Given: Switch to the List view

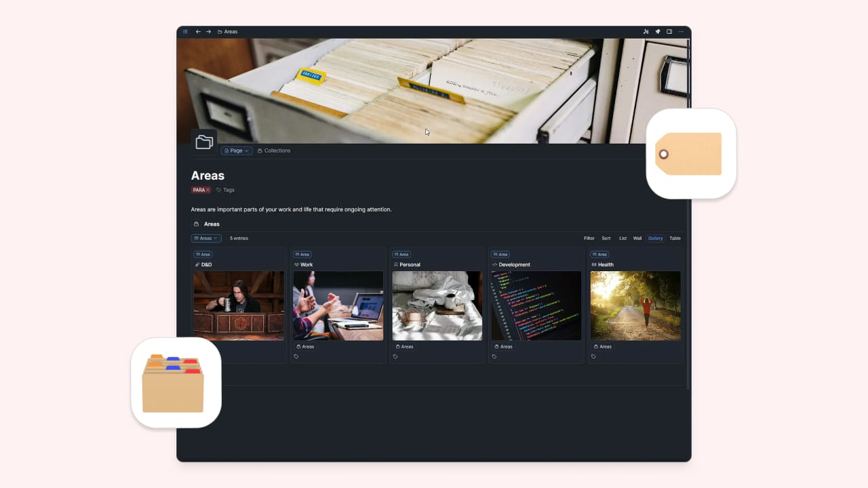Looking at the screenshot, I should coord(623,239).
